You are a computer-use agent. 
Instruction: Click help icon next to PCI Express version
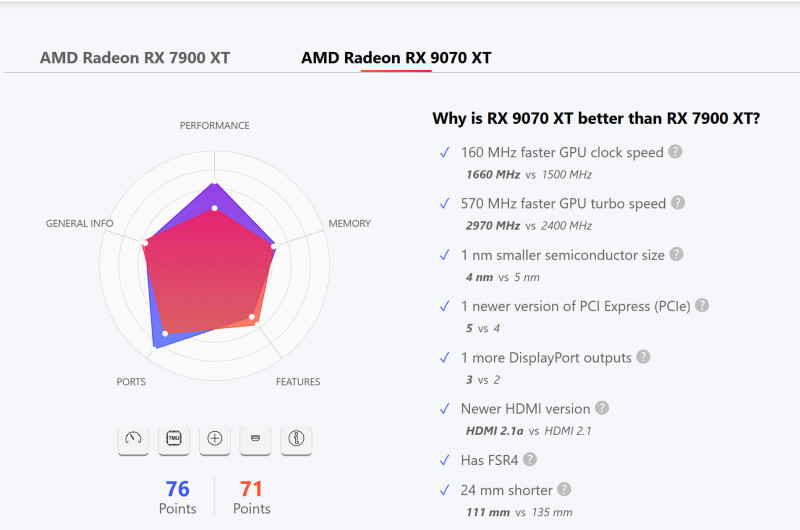point(702,305)
